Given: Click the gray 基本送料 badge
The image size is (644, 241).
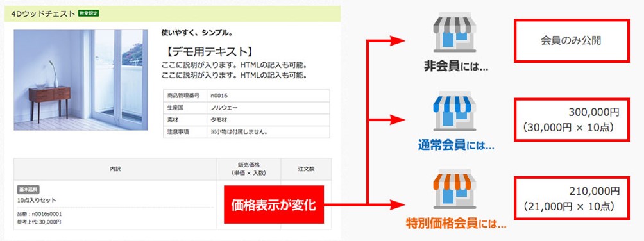Looking at the screenshot, I should tap(28, 189).
